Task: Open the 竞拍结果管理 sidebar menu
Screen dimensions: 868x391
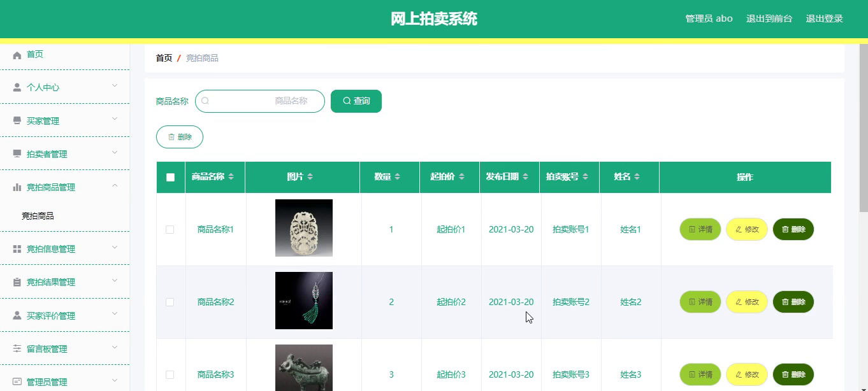Action: pos(64,282)
